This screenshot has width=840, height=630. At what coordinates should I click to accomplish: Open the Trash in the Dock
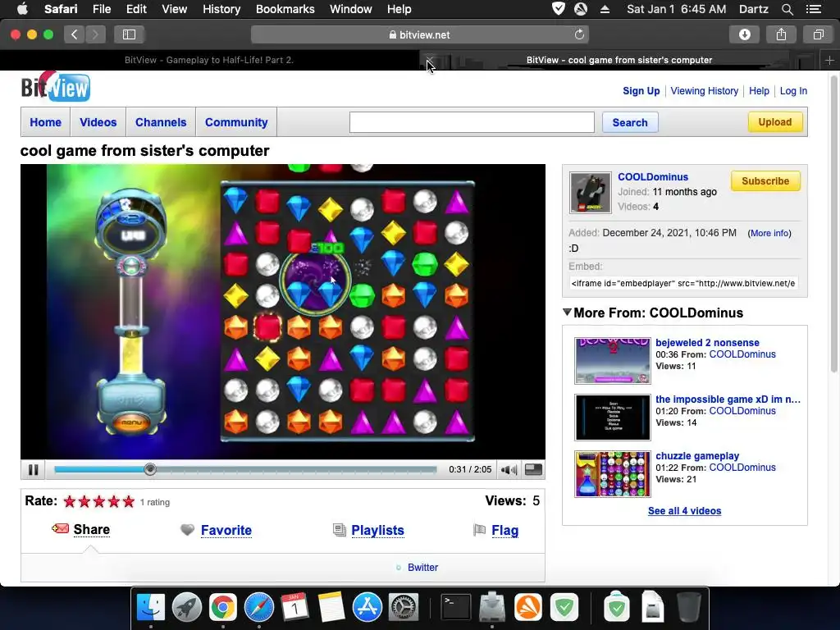click(688, 606)
